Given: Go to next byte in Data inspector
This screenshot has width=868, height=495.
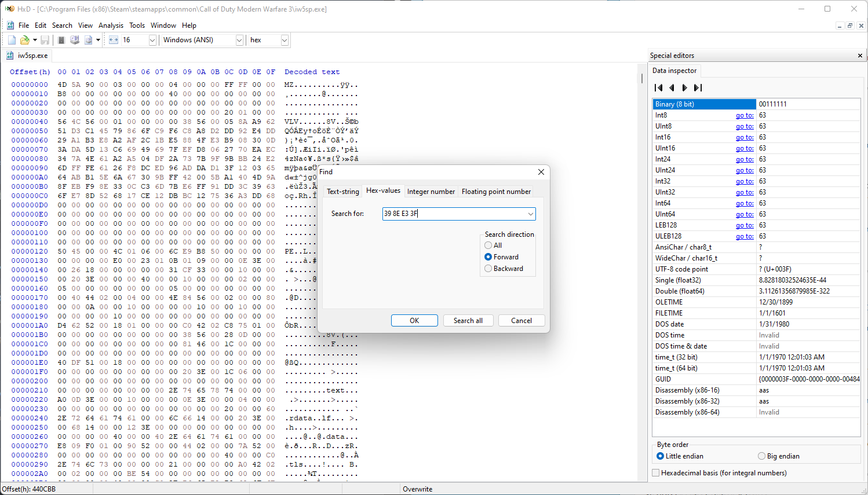Looking at the screenshot, I should [x=685, y=88].
